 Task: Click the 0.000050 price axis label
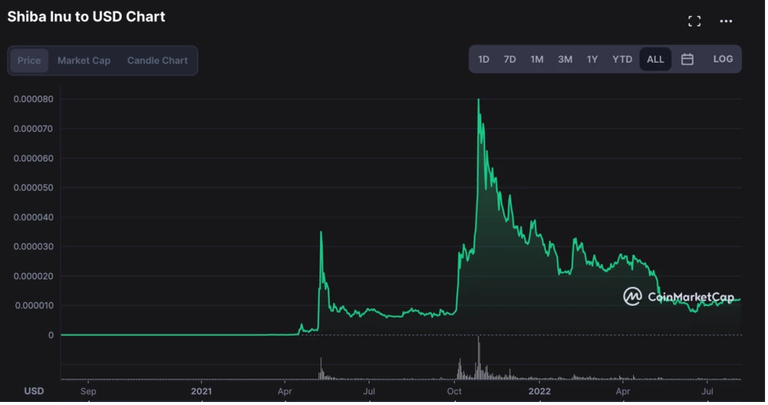(33, 188)
